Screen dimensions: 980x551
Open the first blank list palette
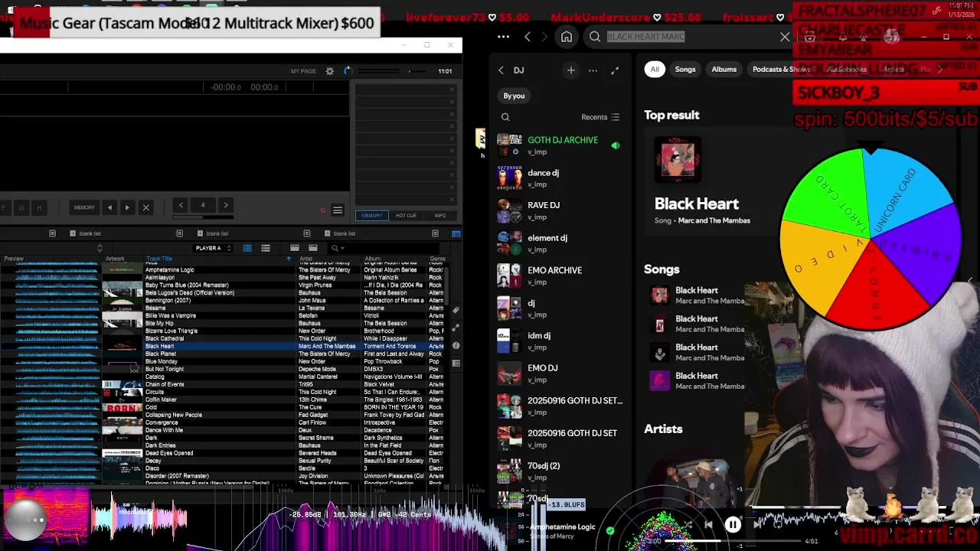[x=85, y=233]
